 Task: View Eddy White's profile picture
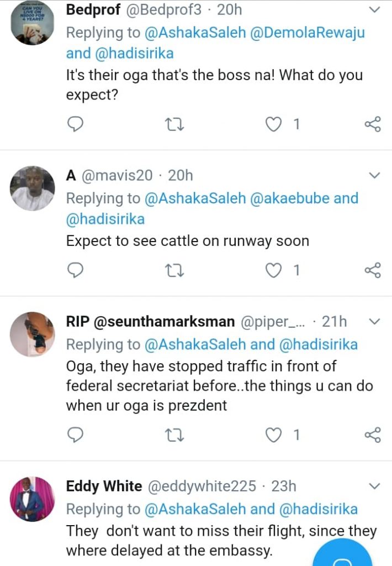[33, 499]
